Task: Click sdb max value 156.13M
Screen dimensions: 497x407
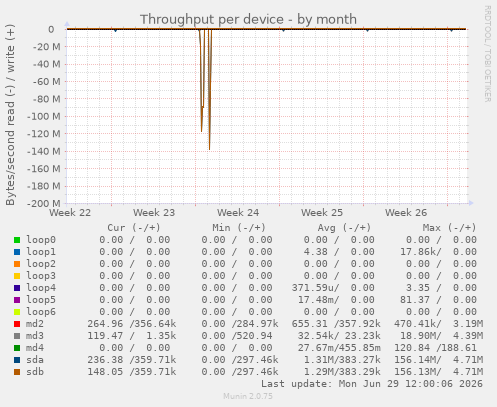Action: (418, 372)
